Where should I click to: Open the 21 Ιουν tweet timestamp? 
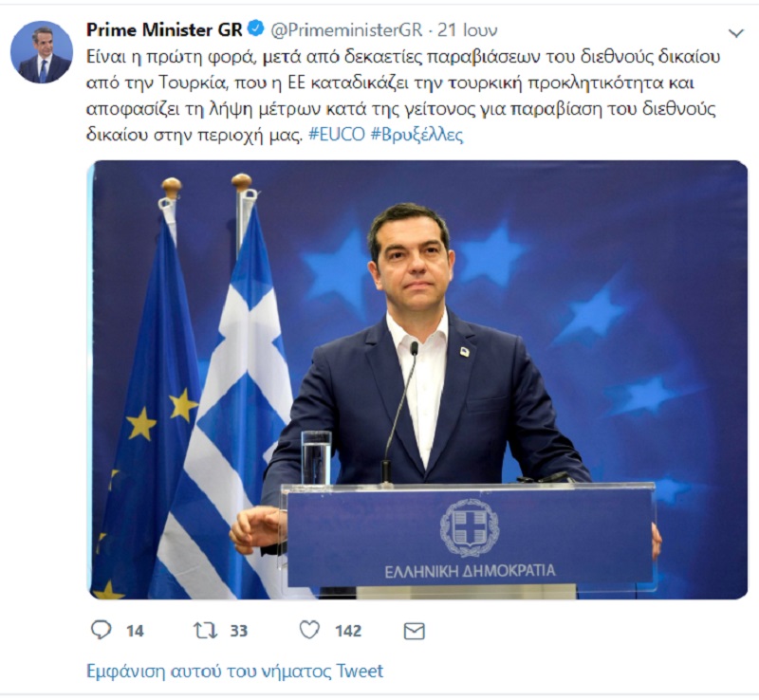coord(468,30)
